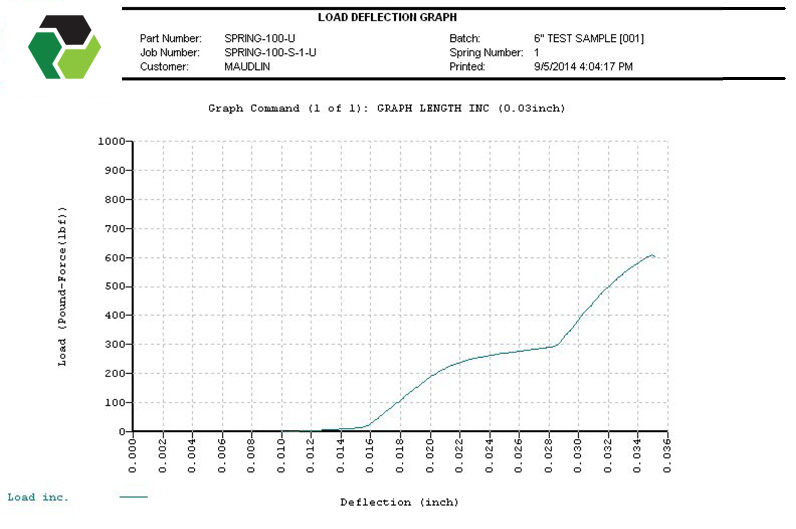Click the 800 y-axis tick label

(x=115, y=200)
